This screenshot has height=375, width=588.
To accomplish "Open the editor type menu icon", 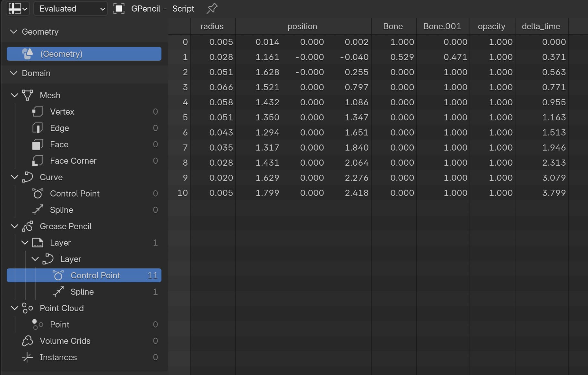I will tap(18, 9).
